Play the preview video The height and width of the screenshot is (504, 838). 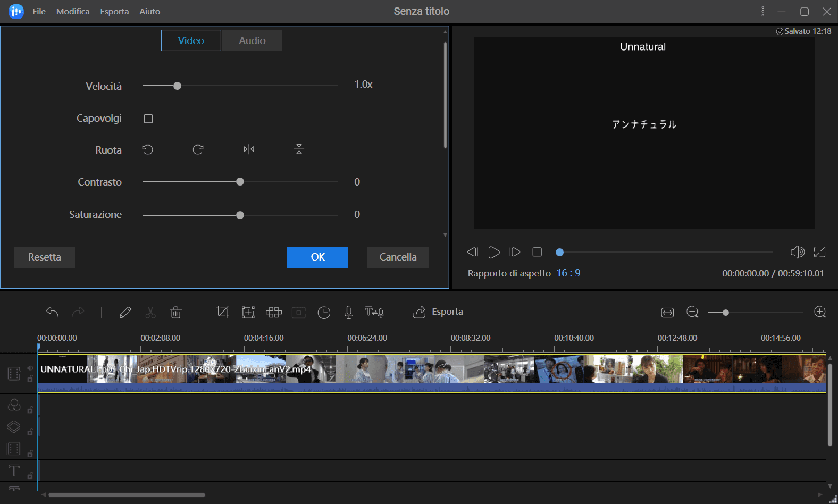coord(494,252)
